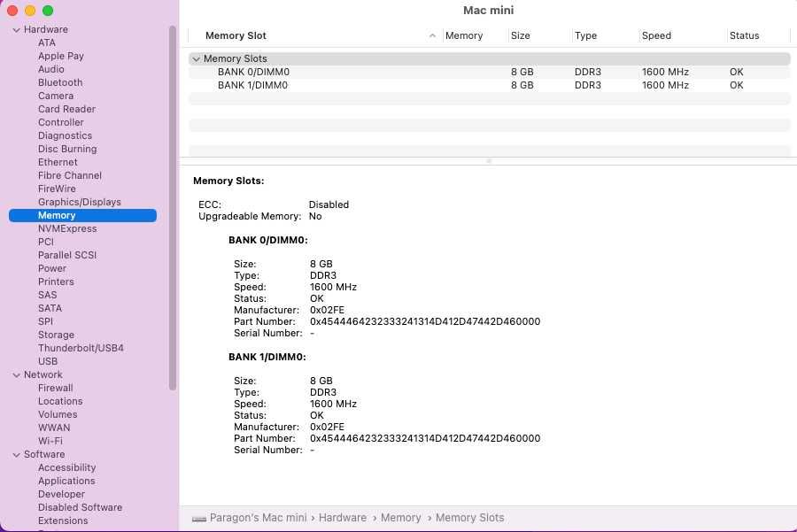The width and height of the screenshot is (797, 532).
Task: Select Disabled Software in the sidebar
Action: point(80,507)
